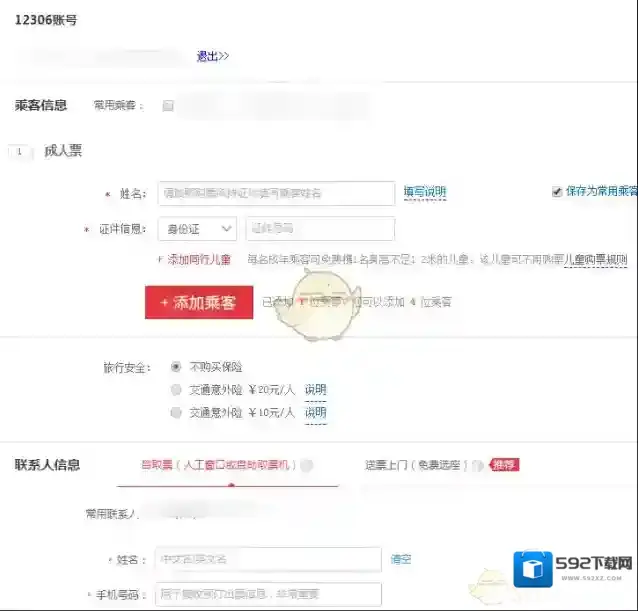638x611 pixels.
Task: Choose 交通意外险 ¥20元/人 radio option
Action: (x=176, y=390)
